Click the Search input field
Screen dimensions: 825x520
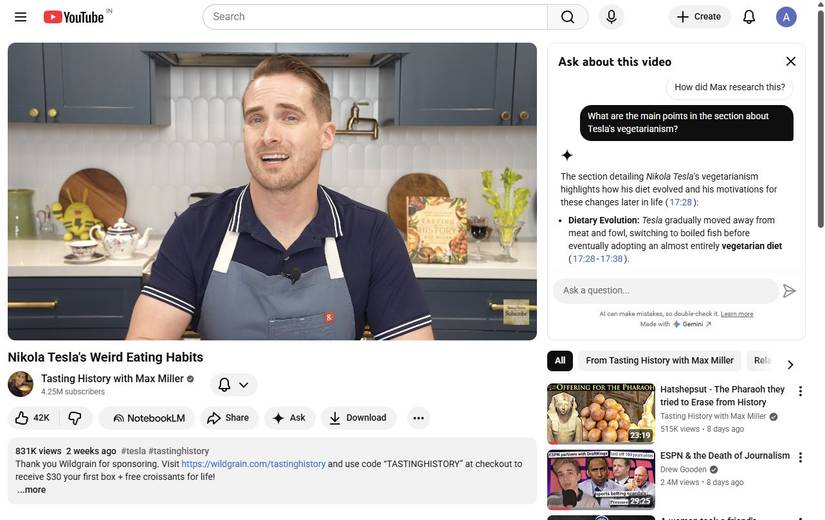[376, 17]
